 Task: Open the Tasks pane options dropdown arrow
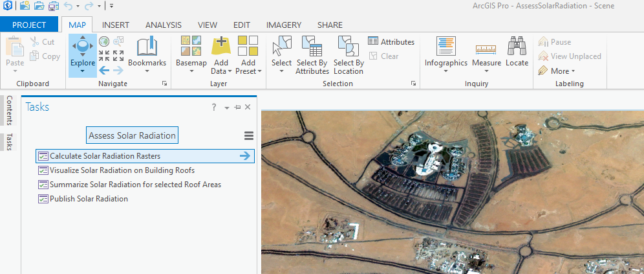(x=227, y=108)
